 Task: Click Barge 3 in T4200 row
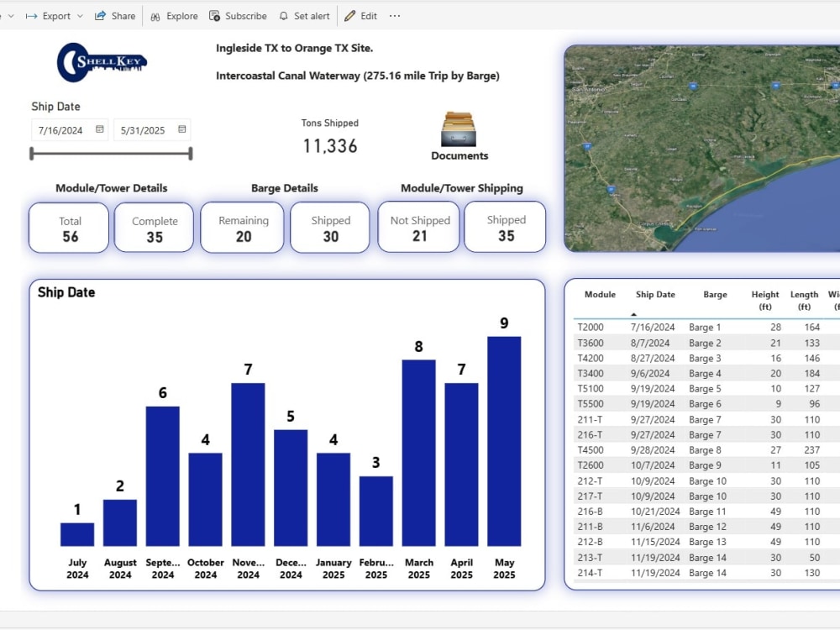(705, 359)
